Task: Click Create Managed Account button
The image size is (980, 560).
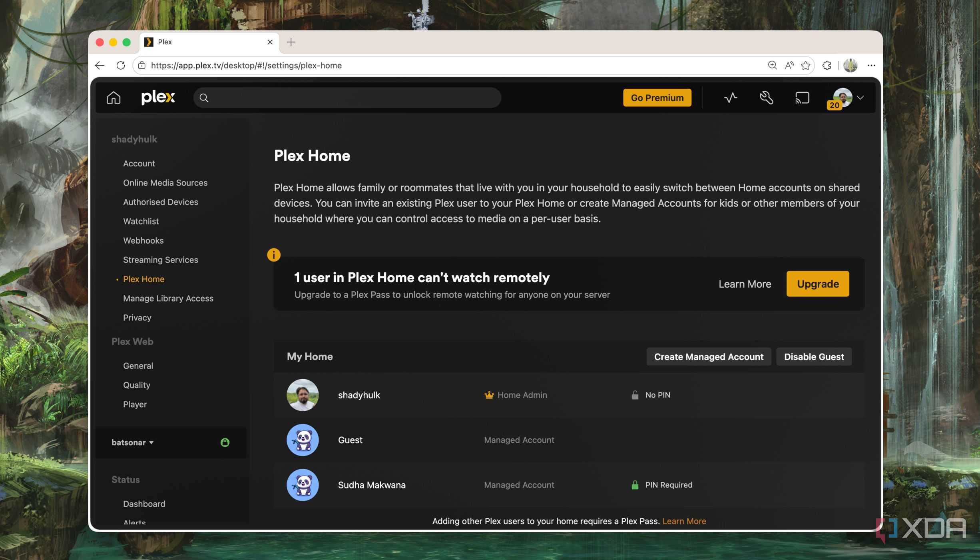Action: pyautogui.click(x=709, y=356)
